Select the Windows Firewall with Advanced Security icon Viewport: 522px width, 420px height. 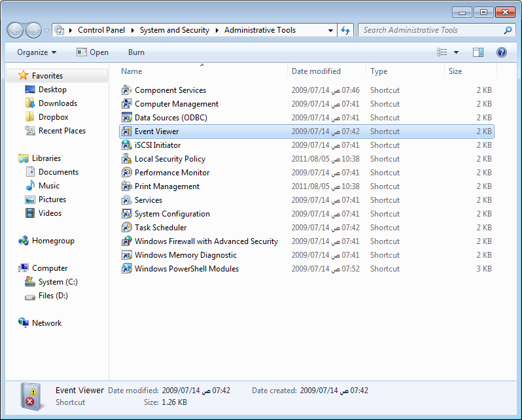click(127, 241)
